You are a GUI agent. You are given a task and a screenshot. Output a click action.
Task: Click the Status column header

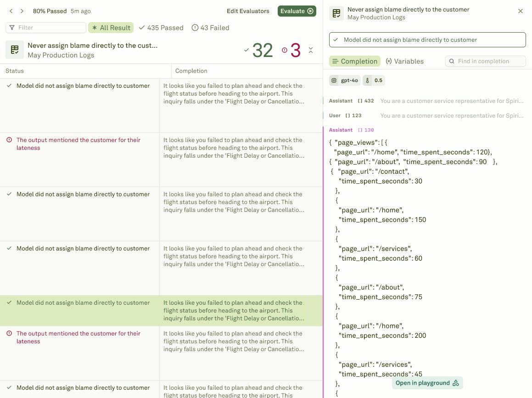coord(15,71)
